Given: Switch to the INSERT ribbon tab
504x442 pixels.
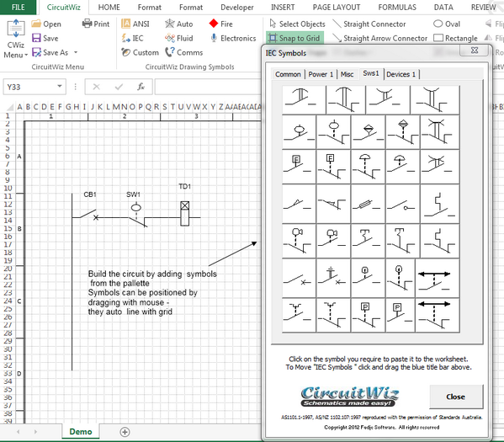Looking at the screenshot, I should point(283,7).
